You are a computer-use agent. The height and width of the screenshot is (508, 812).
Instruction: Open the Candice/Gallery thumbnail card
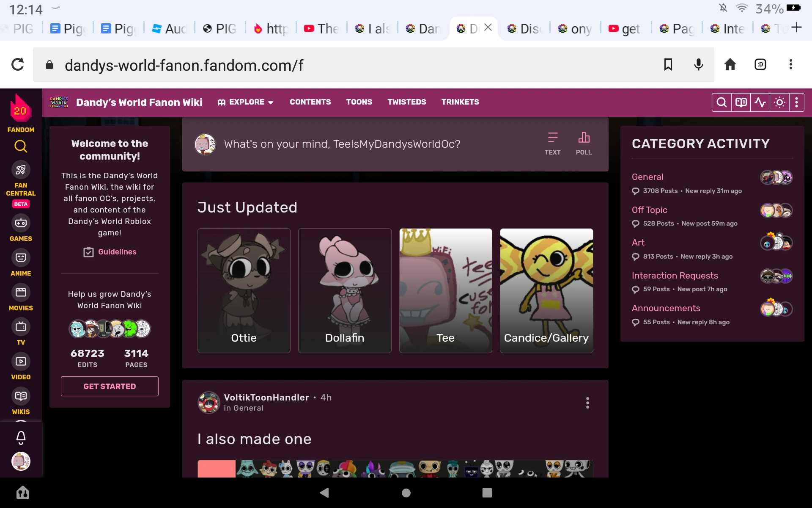pyautogui.click(x=546, y=290)
